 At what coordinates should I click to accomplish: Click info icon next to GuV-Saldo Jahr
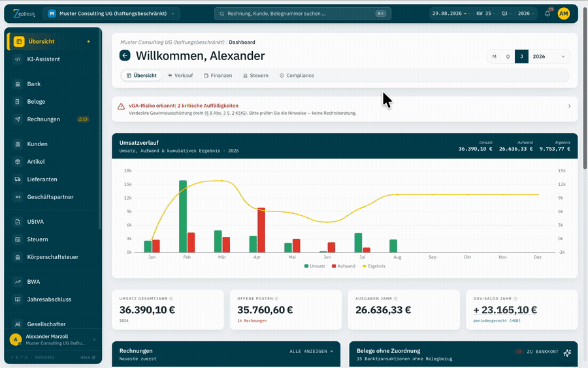tap(515, 298)
